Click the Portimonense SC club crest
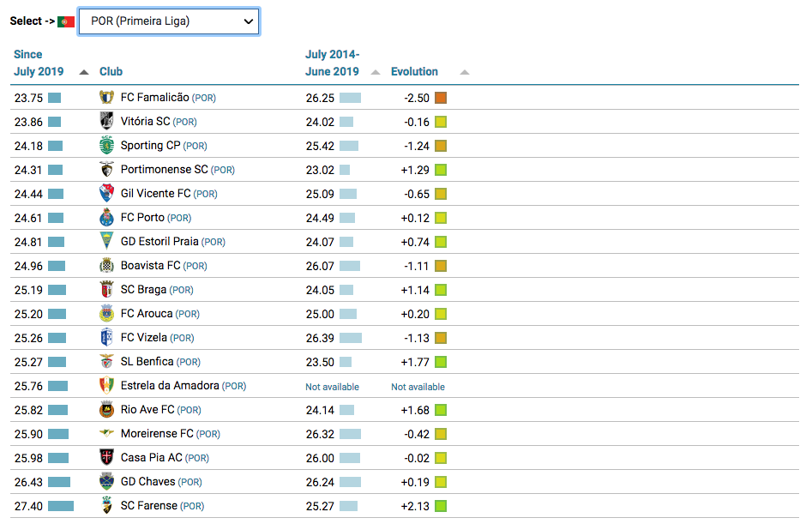The height and width of the screenshot is (530, 812). 106,170
